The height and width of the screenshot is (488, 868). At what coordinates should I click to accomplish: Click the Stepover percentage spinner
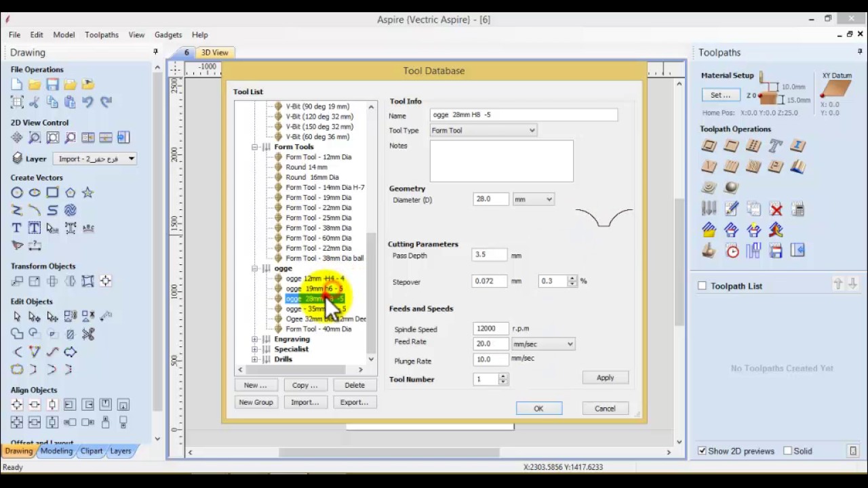(572, 281)
